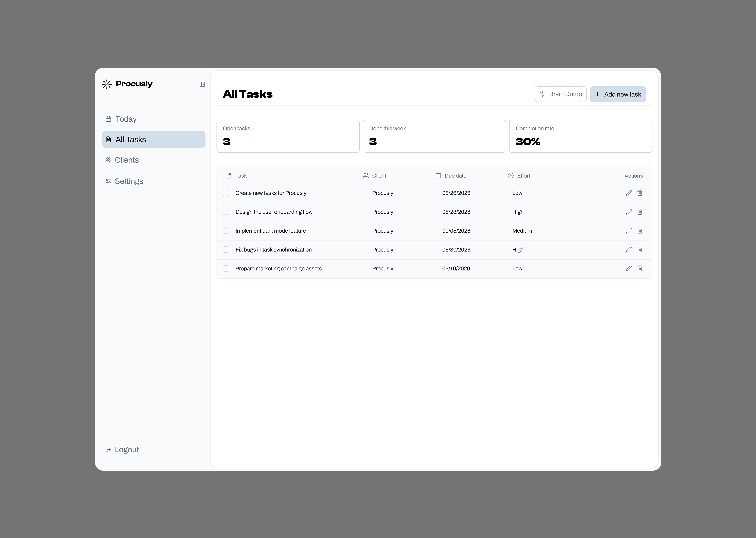Viewport: 756px width, 538px height.
Task: Click the Due date column calendar icon
Action: pos(438,176)
